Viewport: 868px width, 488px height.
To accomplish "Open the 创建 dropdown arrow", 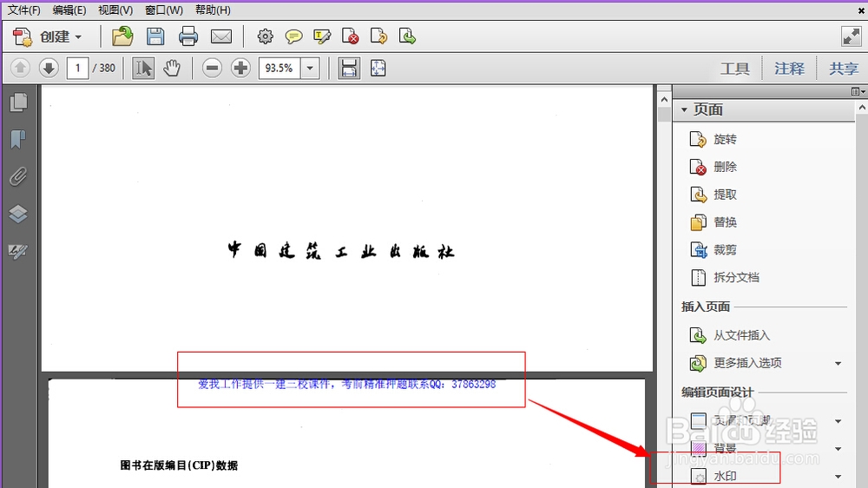I will [78, 37].
